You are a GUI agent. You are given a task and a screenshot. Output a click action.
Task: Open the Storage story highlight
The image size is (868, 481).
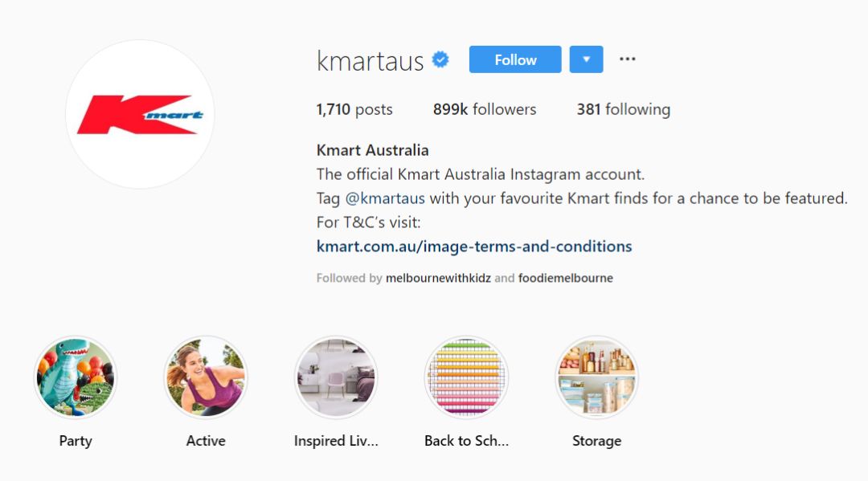tap(596, 377)
